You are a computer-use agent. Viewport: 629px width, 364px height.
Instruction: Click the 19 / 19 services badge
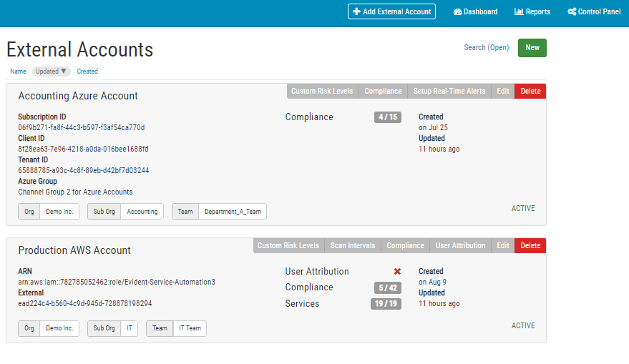386,304
